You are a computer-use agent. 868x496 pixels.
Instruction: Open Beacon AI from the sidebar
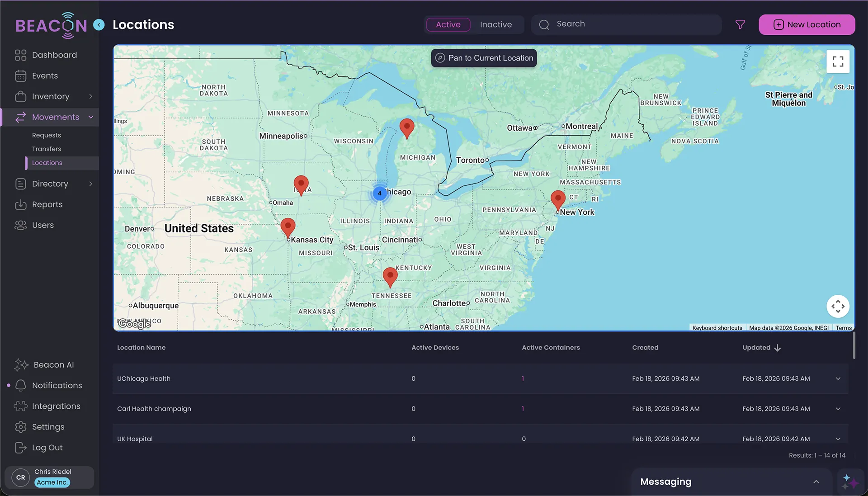53,364
